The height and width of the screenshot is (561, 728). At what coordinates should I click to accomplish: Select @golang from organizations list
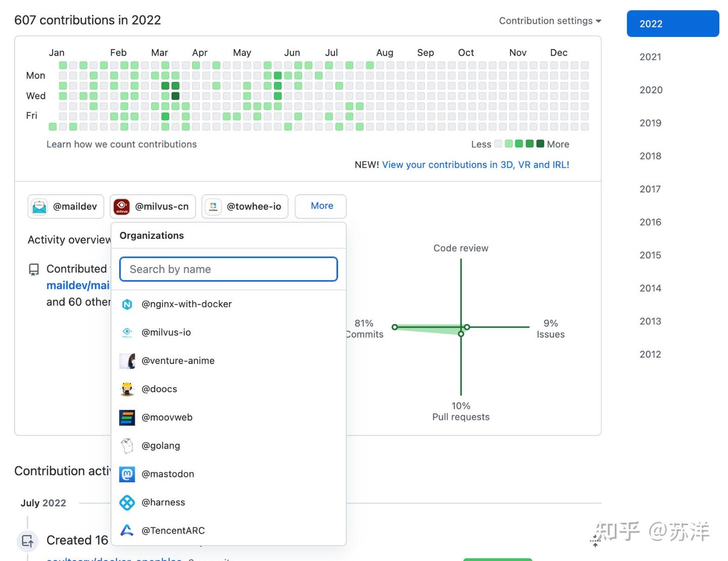tap(229, 446)
